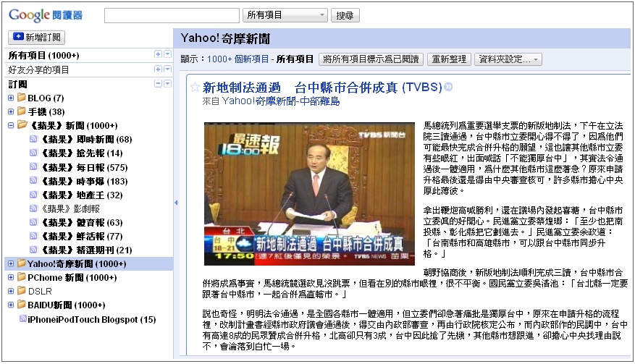
Task: Collapse the 《蘋果》新聞 folder
Action: point(11,125)
